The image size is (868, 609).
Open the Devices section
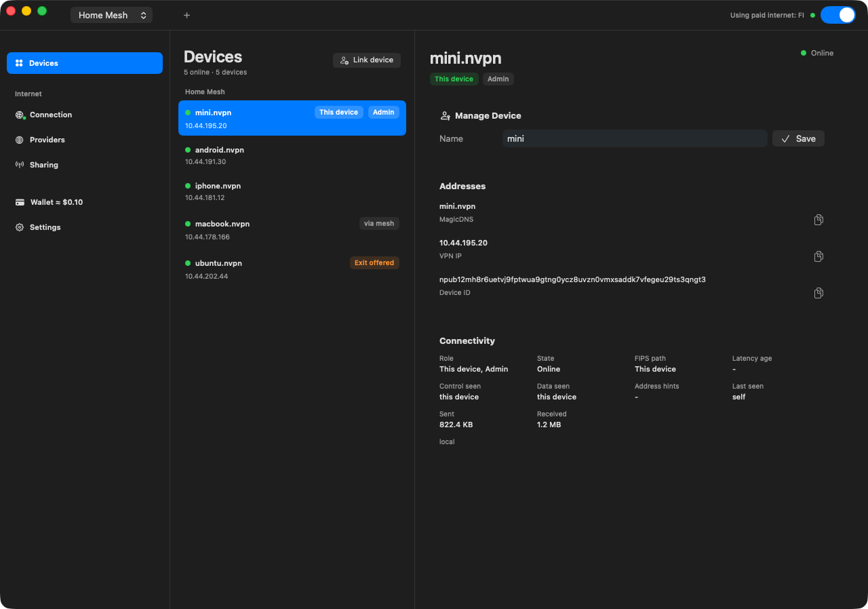[x=85, y=63]
